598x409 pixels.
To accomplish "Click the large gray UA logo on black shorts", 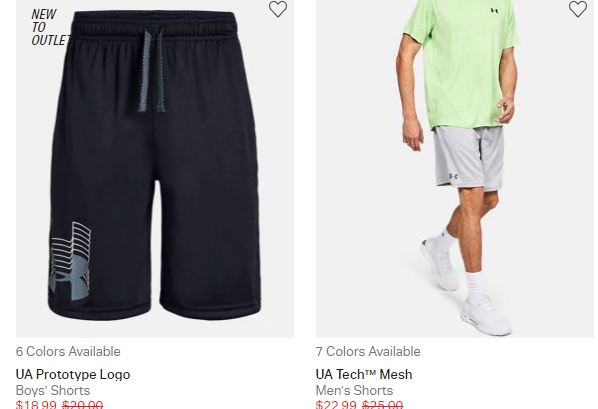I will (x=70, y=261).
